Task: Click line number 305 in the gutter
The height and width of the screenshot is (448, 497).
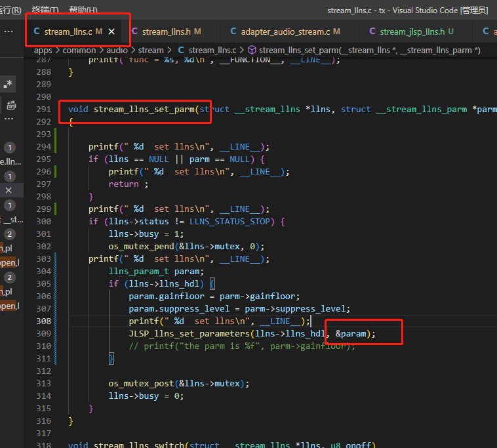Action: tap(43, 284)
